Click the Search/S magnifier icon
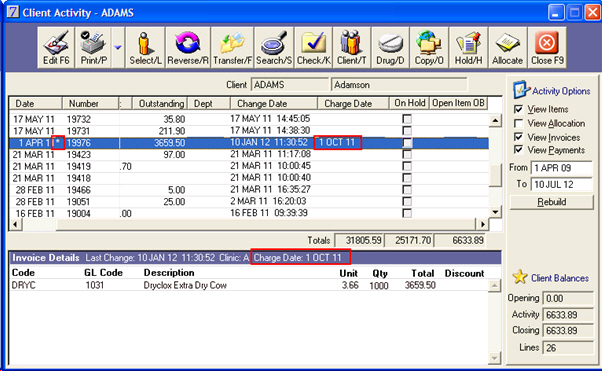The image size is (602, 371). [x=274, y=48]
